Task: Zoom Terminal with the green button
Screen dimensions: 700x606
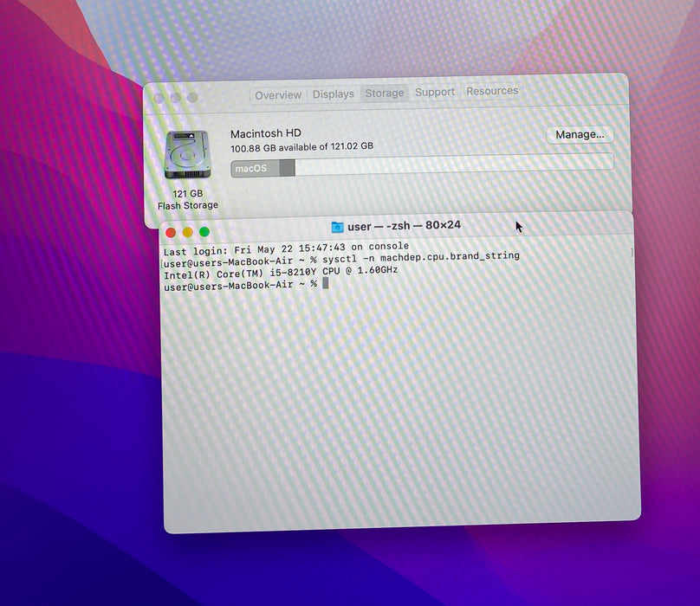Action: (204, 232)
